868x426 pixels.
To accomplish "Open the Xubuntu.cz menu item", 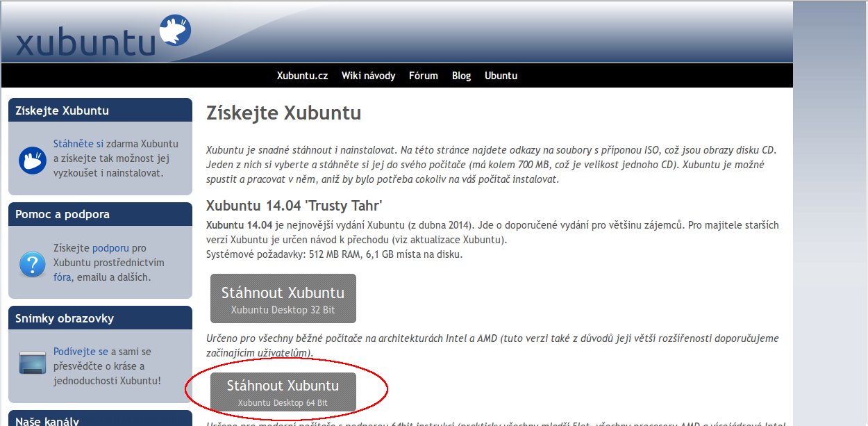I will [x=302, y=76].
